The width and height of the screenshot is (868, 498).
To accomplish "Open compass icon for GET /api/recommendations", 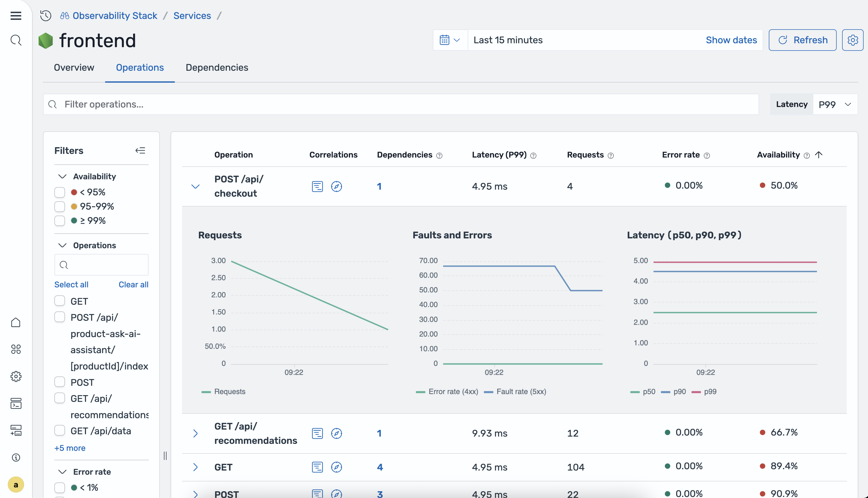I will (336, 433).
